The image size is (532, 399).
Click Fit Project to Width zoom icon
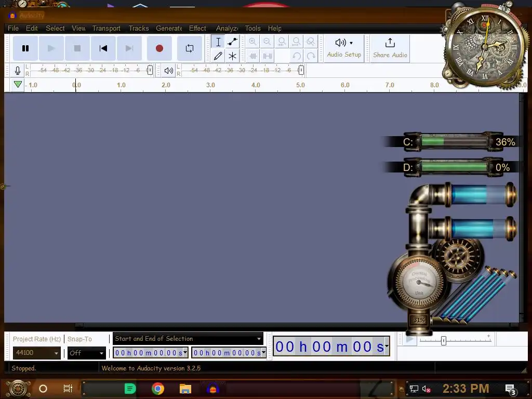point(296,42)
